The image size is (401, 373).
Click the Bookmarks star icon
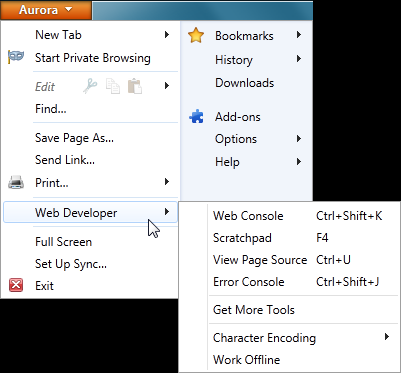click(196, 35)
